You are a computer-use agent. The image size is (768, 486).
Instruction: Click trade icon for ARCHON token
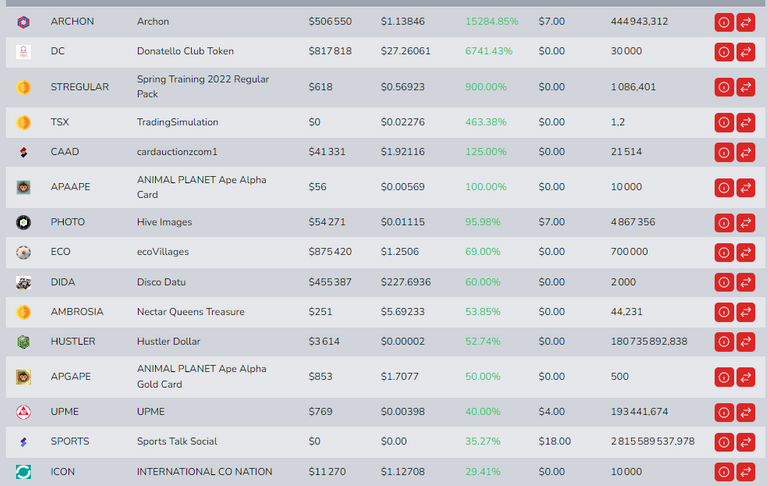click(745, 23)
